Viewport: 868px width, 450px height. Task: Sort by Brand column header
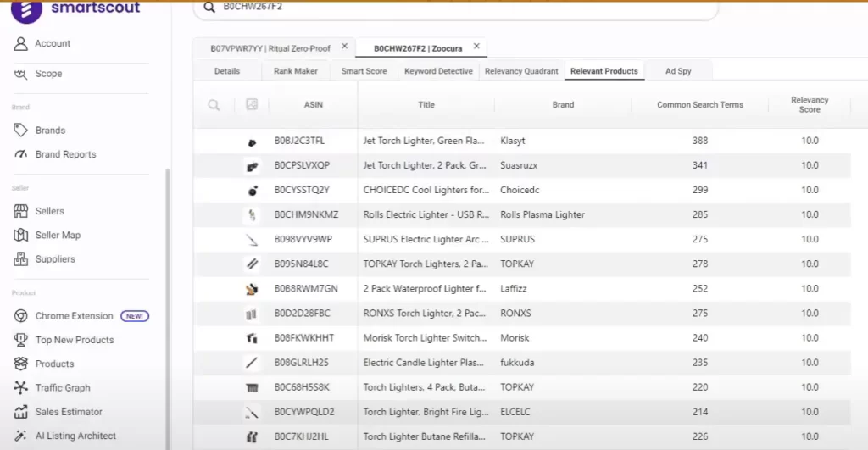tap(563, 104)
